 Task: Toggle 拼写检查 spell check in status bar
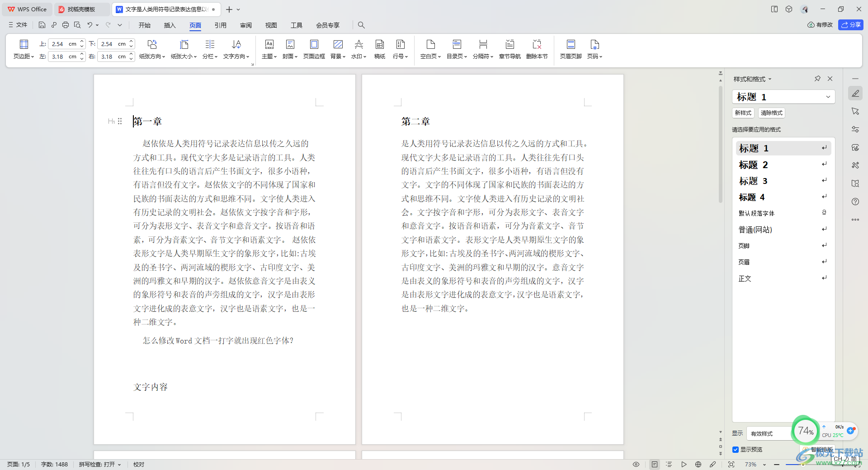point(100,465)
